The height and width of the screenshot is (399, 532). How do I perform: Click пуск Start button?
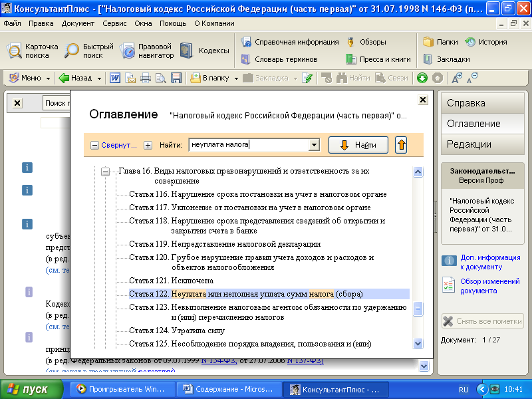point(31,389)
